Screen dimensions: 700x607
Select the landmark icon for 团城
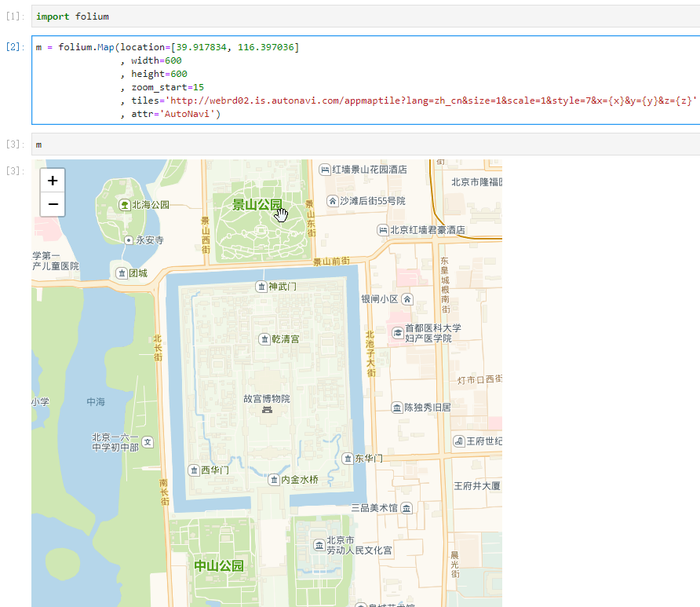121,273
